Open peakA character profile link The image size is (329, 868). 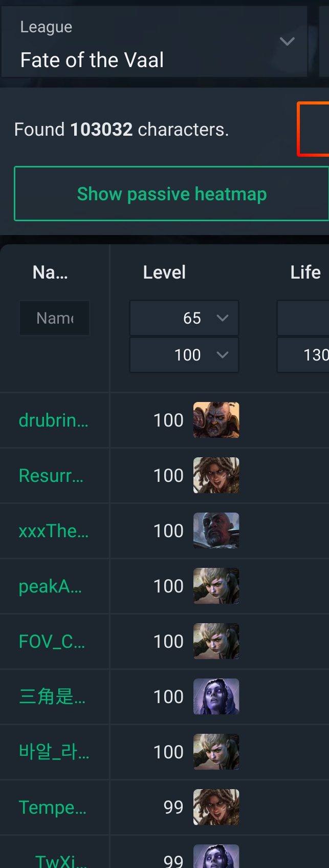50,586
